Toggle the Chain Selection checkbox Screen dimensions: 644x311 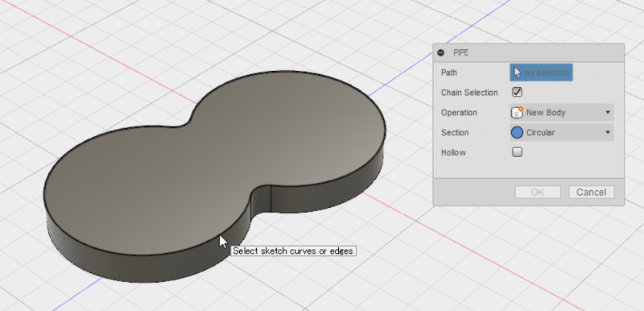click(517, 93)
